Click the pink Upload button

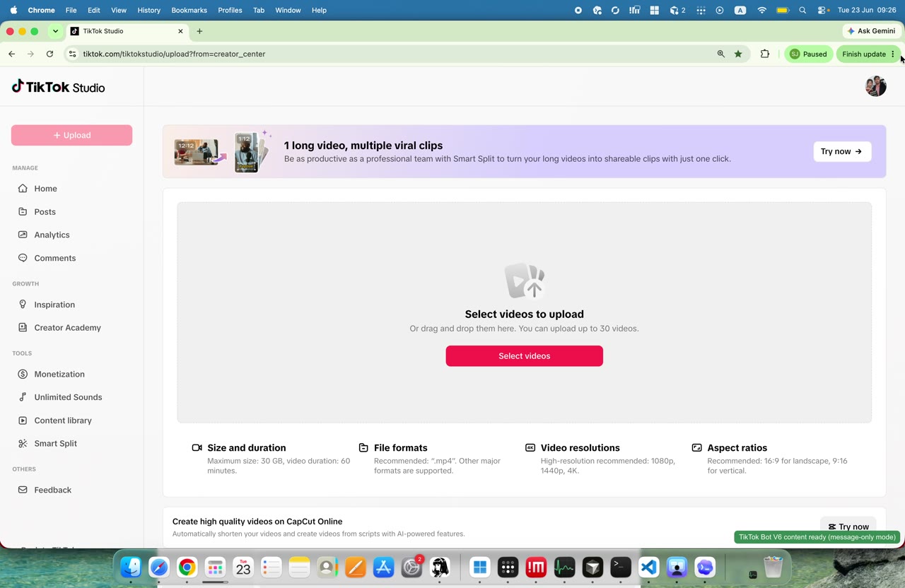pyautogui.click(x=71, y=135)
